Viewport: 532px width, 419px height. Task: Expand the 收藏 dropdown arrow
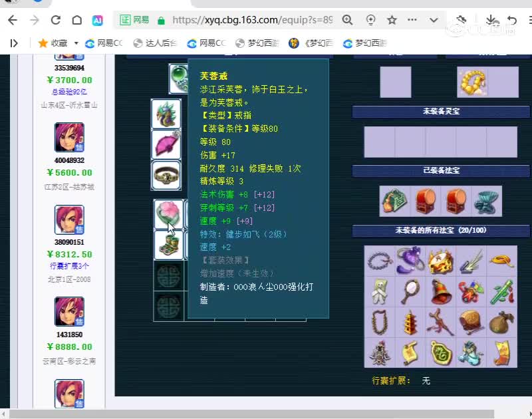click(x=76, y=43)
